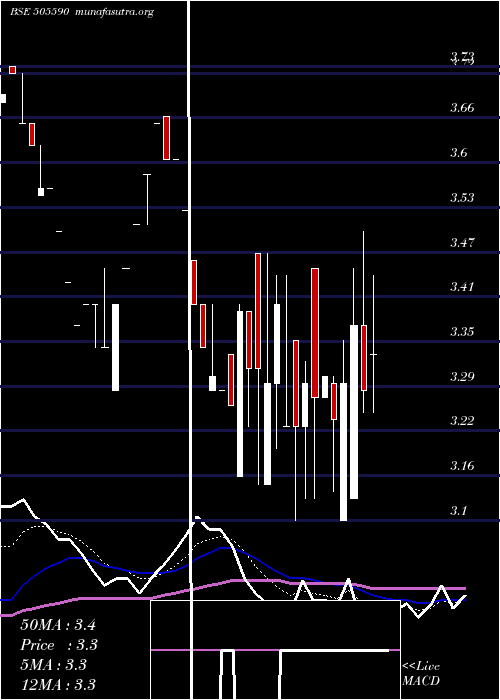Click the 12MA : 3.3 readout

[58, 684]
